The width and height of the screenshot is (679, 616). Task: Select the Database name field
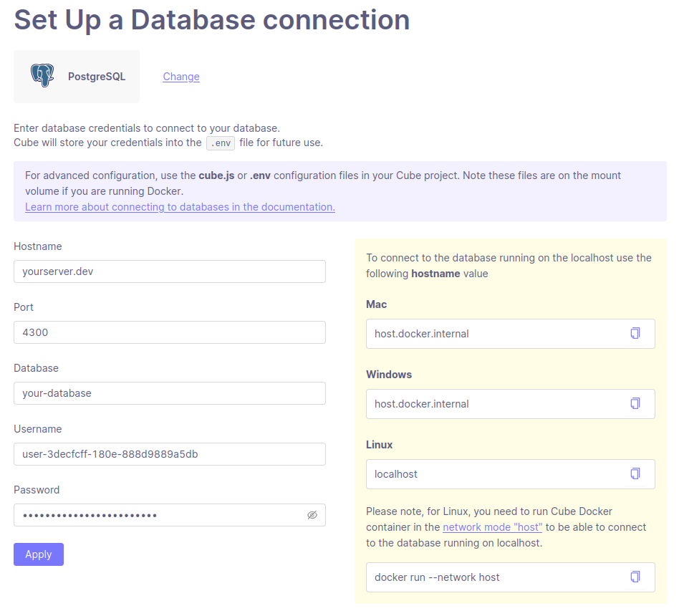point(169,393)
